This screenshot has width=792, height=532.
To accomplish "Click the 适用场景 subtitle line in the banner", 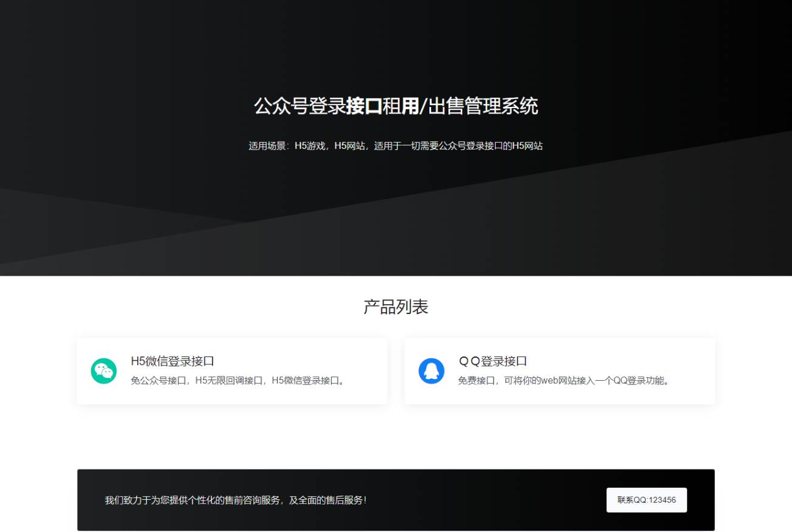I will coord(395,146).
